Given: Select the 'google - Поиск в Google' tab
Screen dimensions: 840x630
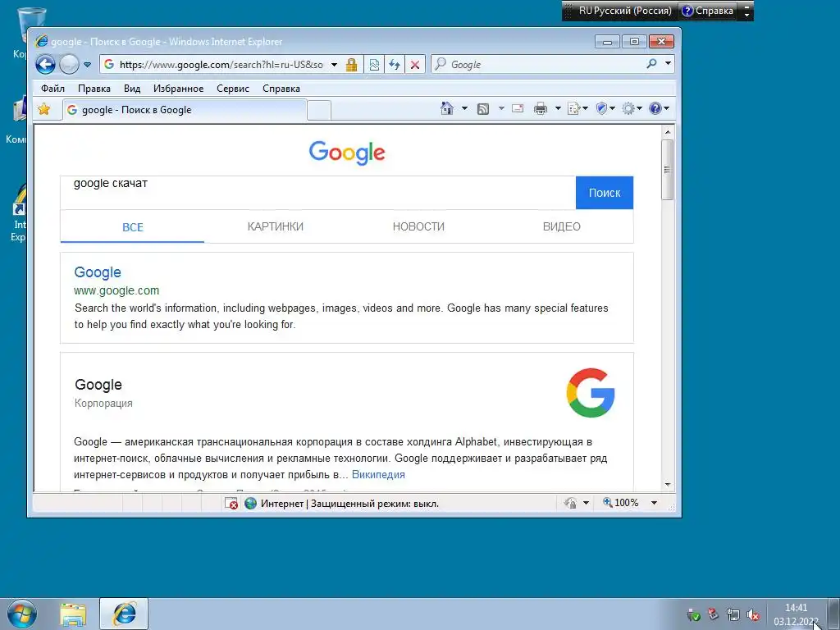Looking at the screenshot, I should tap(185, 110).
